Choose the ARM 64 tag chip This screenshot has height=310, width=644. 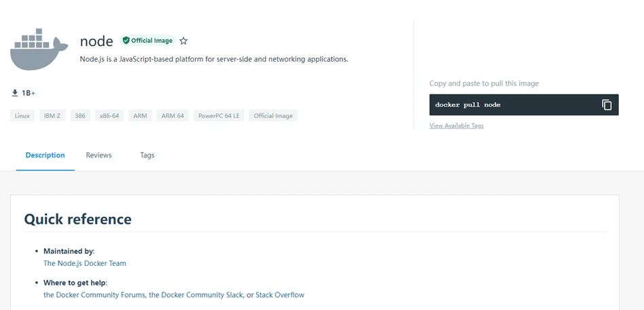coord(173,116)
